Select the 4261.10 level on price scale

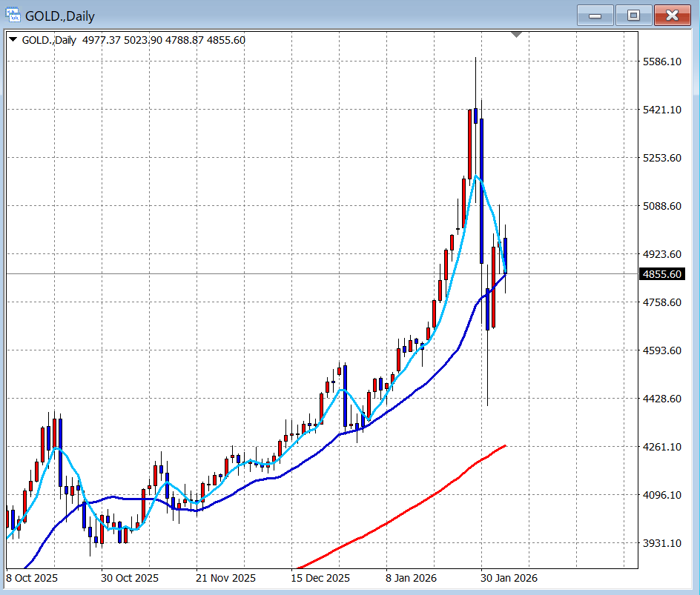click(x=661, y=447)
